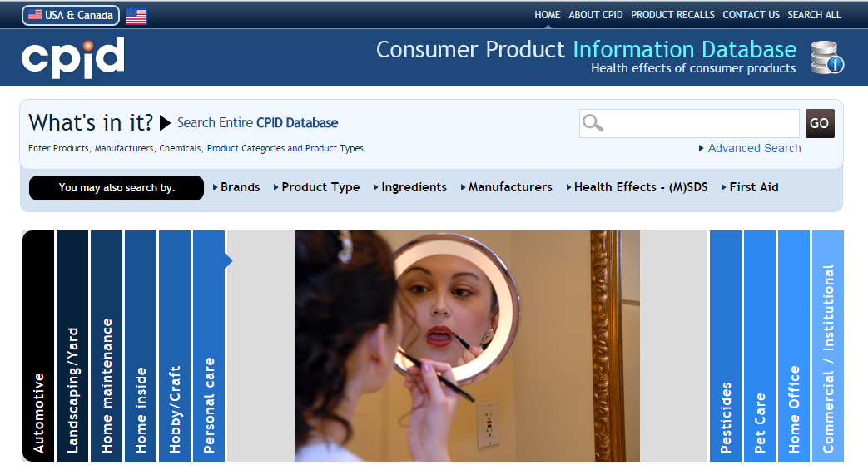Click the cpid logo

tap(72, 57)
